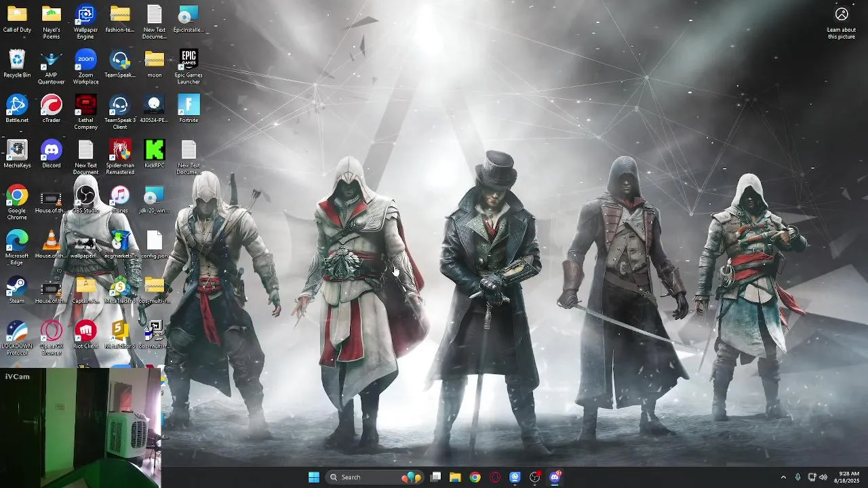Open Battle.net shortcut
This screenshot has width=868, height=488.
click(x=17, y=109)
